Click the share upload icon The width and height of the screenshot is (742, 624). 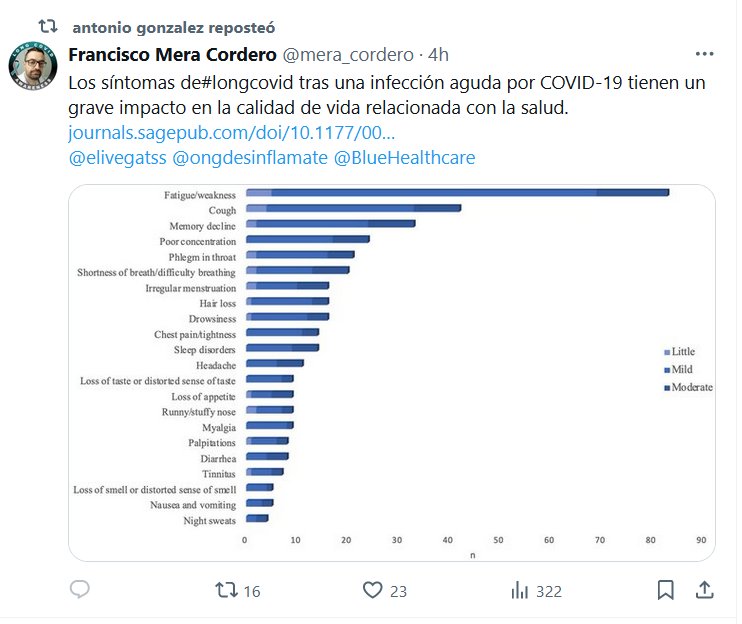click(704, 590)
